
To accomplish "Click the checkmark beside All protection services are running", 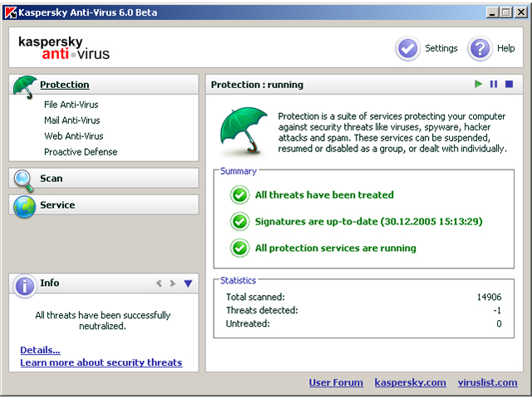I will tap(240, 248).
